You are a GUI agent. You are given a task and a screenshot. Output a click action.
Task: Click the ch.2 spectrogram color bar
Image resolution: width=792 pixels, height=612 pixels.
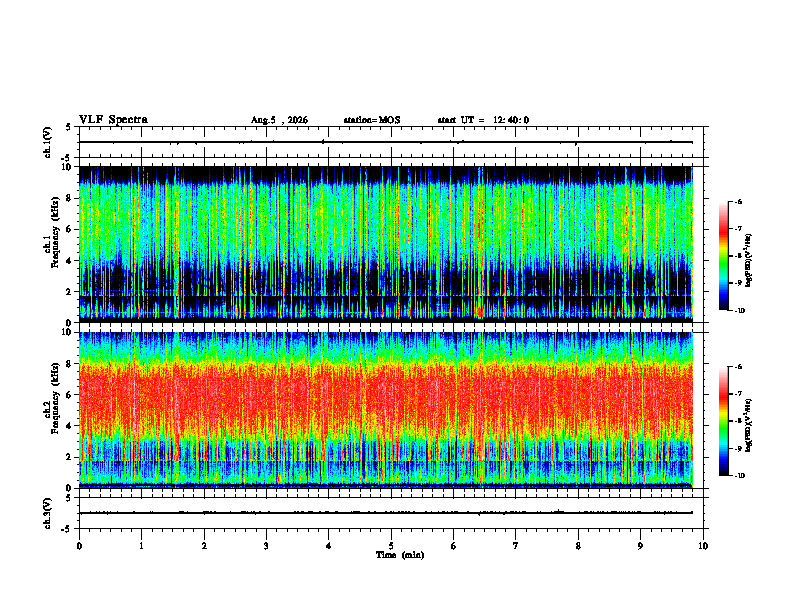pos(723,421)
